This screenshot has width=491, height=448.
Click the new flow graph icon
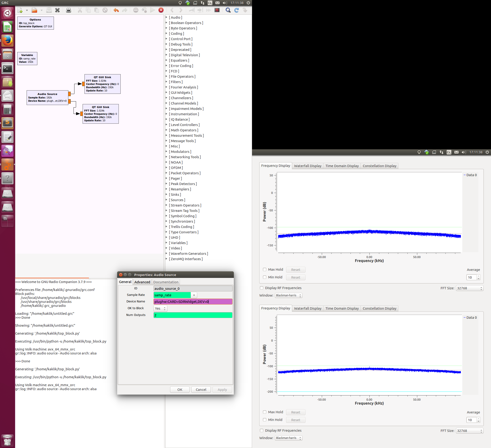click(20, 10)
